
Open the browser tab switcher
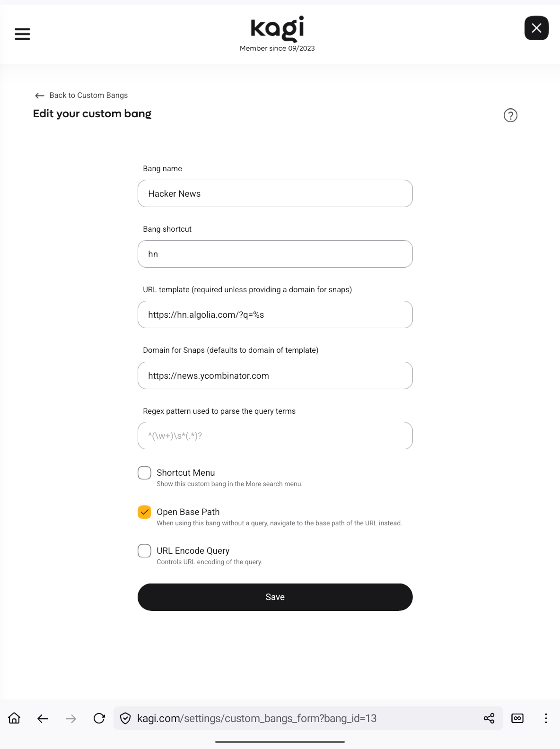(x=517, y=718)
